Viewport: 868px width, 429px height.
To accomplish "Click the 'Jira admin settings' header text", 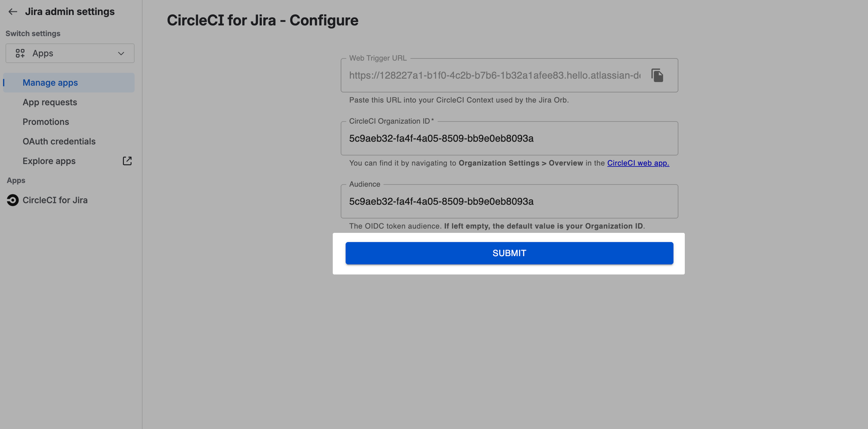I will click(70, 12).
